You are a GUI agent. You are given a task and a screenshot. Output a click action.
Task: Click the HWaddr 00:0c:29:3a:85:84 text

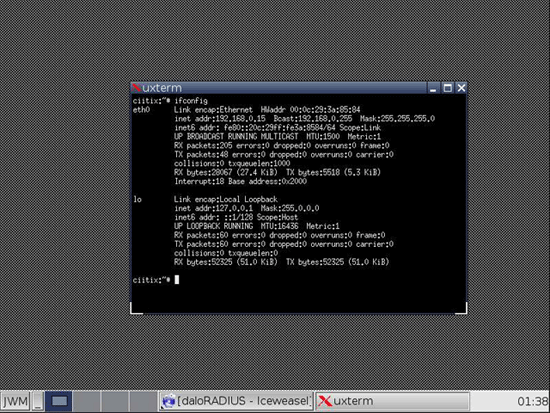click(x=310, y=110)
